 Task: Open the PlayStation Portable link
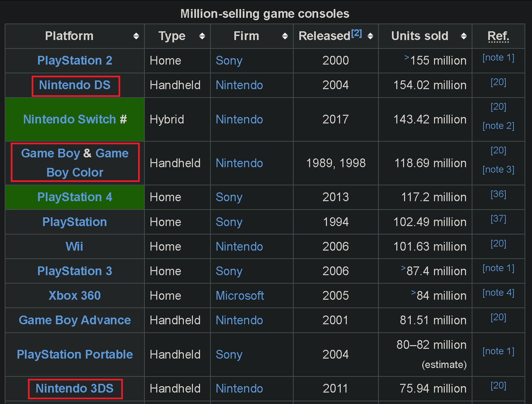(75, 355)
